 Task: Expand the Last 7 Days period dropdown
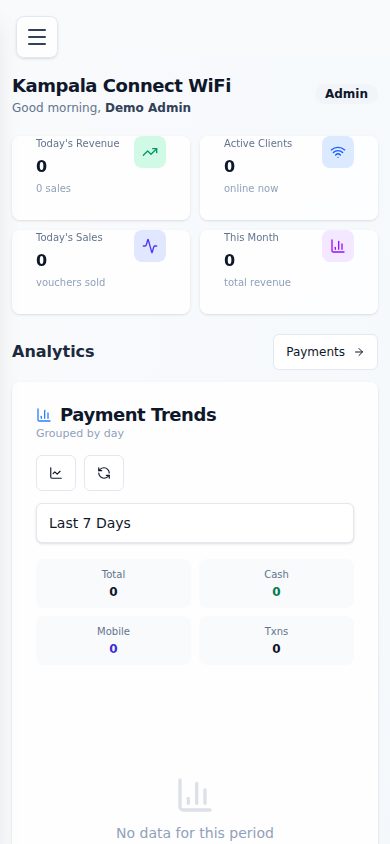coord(195,523)
